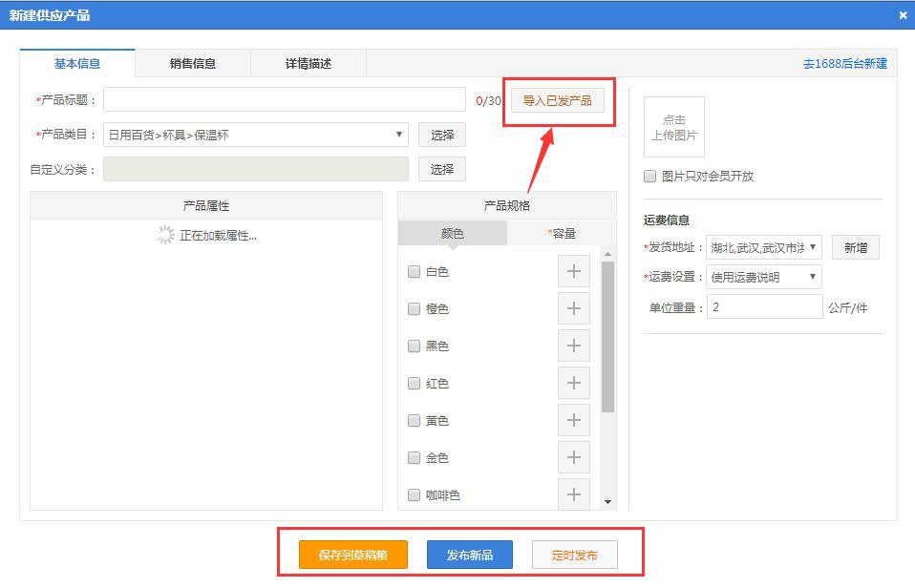Click 选择 next to 产品类目
915x588 pixels.
[x=442, y=135]
